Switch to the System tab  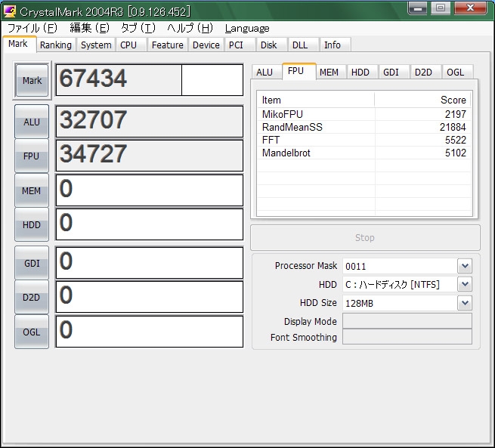[x=96, y=45]
